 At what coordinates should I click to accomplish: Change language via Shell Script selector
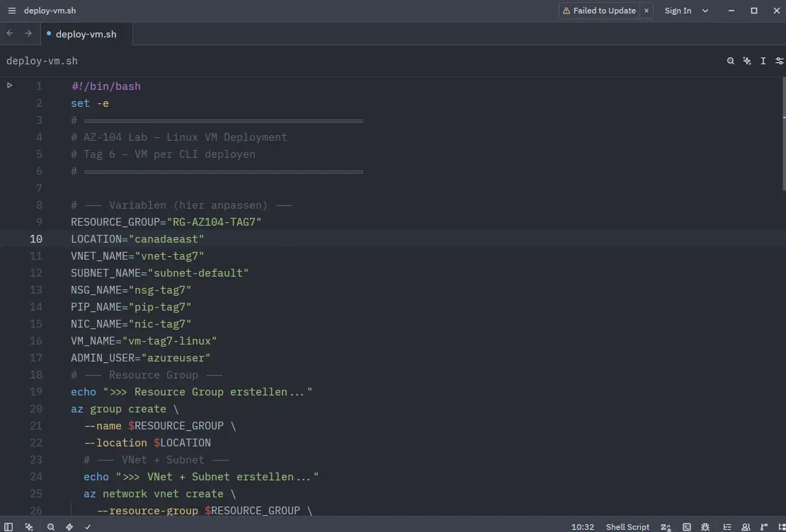627,527
